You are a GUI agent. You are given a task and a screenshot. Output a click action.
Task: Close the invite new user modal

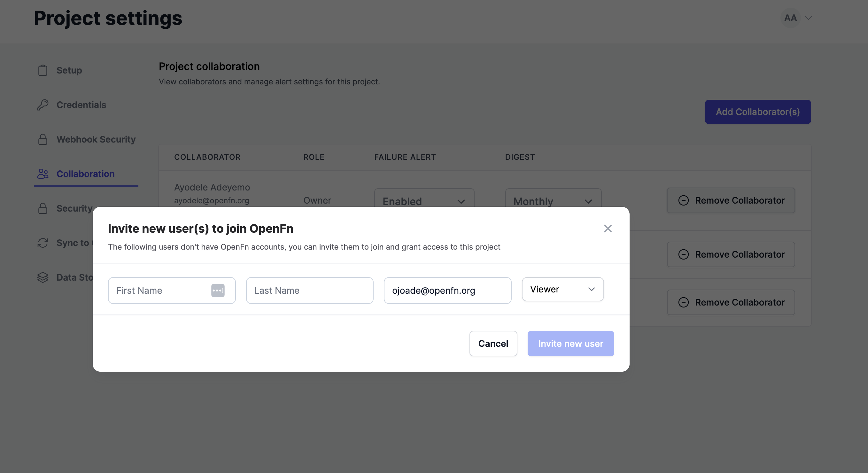[608, 228]
